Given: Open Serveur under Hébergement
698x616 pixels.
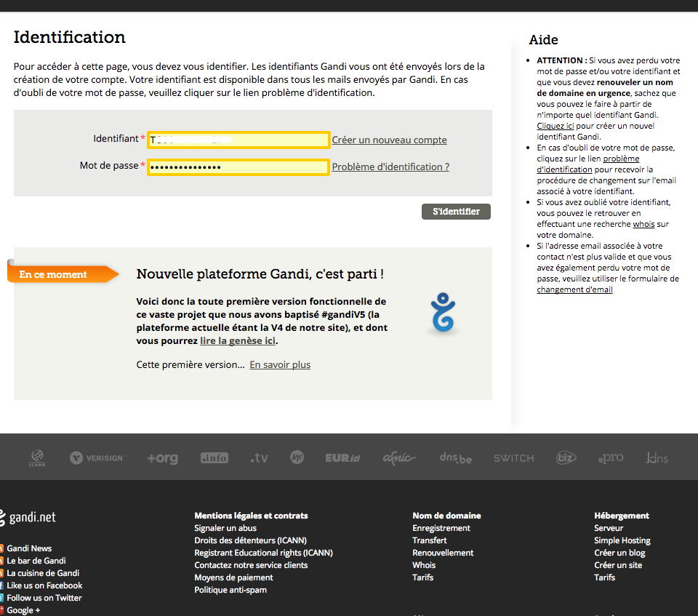Looking at the screenshot, I should click(609, 528).
